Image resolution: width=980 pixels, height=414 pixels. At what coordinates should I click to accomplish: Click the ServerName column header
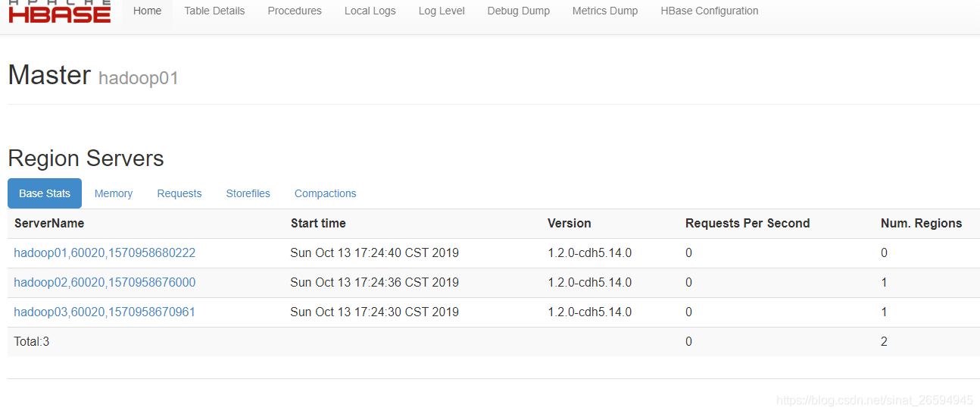(49, 223)
